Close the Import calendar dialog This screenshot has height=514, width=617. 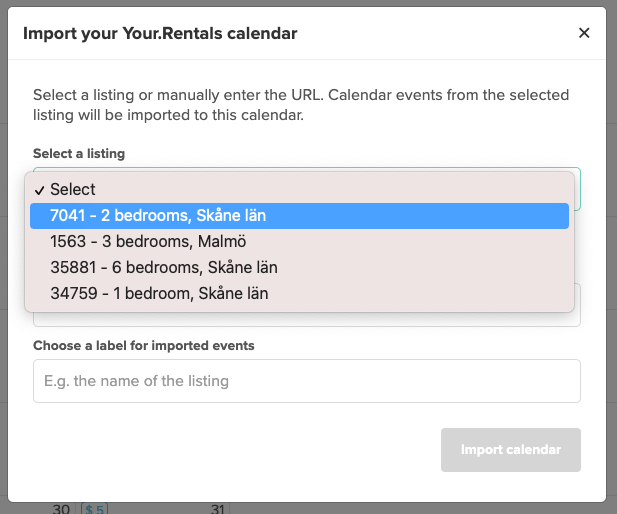pyautogui.click(x=584, y=33)
